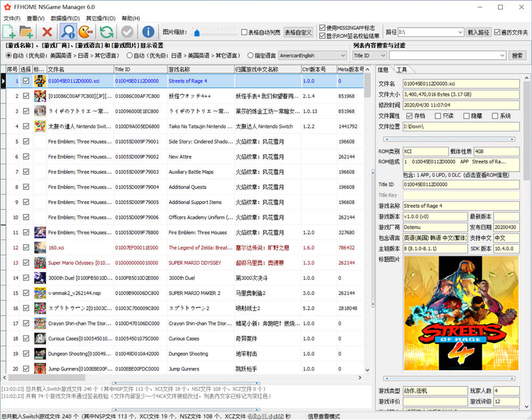Collapse the splitter below the log panel
532x420 pixels.
(x=186, y=409)
